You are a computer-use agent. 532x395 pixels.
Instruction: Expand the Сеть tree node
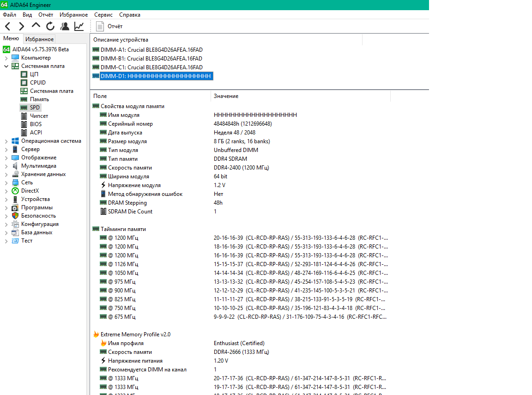pyautogui.click(x=6, y=182)
